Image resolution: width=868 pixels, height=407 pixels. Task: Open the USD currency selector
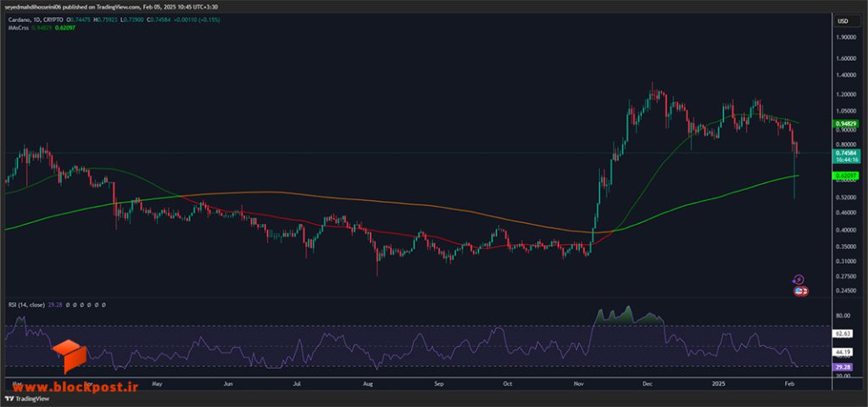coord(843,21)
